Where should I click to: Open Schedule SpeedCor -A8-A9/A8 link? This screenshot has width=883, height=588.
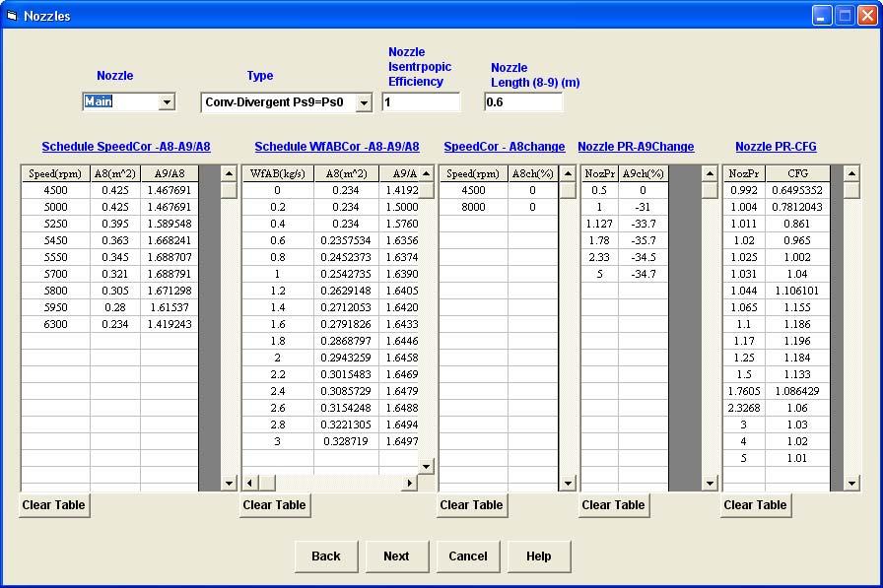pos(126,147)
